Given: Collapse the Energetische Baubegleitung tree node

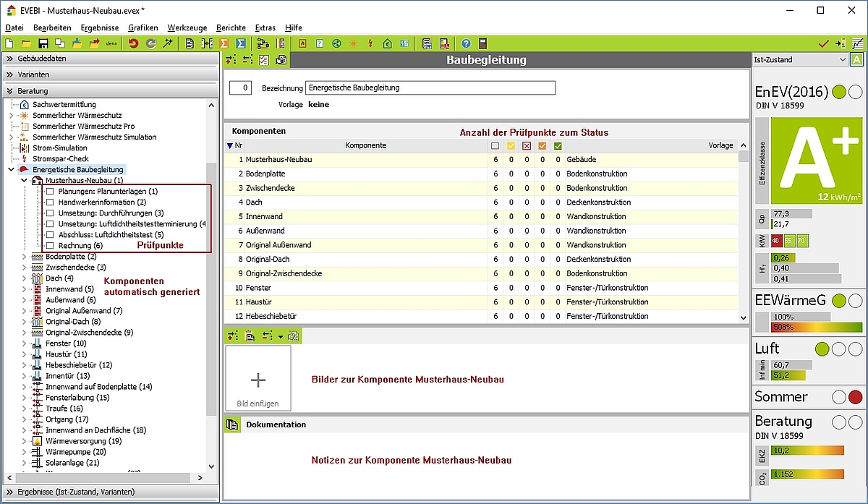Looking at the screenshot, I should point(10,169).
